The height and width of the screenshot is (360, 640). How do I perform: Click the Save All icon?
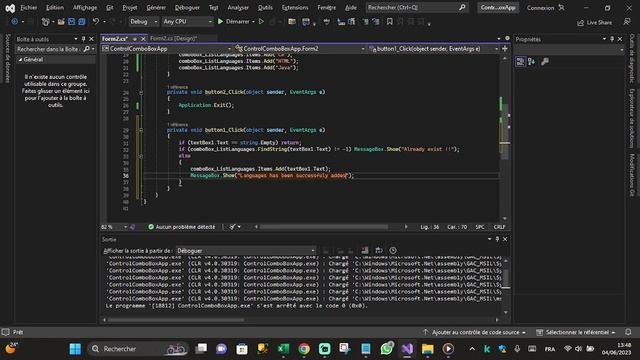click(x=82, y=22)
